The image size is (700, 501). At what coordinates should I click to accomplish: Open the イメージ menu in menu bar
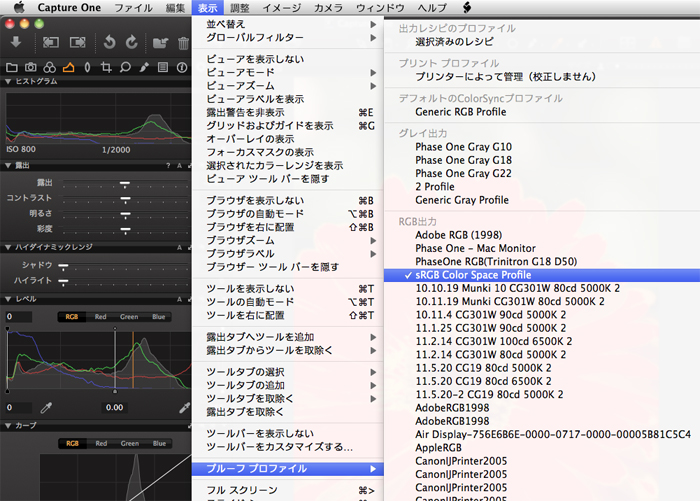point(282,8)
